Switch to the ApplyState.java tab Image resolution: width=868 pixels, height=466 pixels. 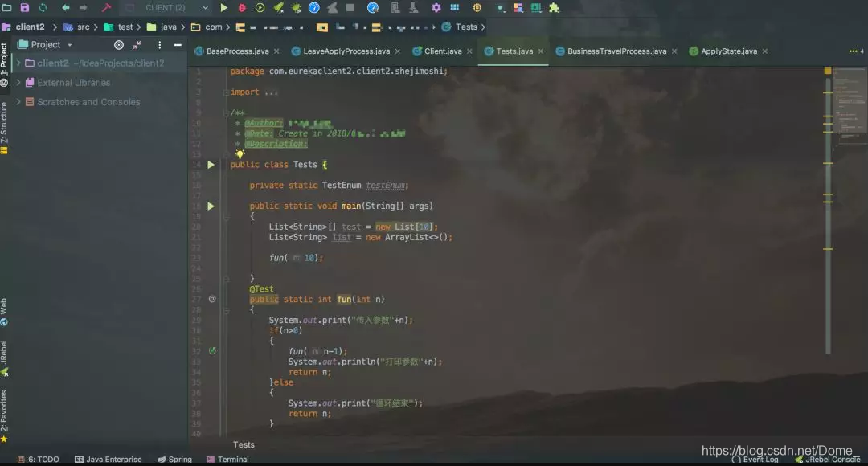point(728,51)
